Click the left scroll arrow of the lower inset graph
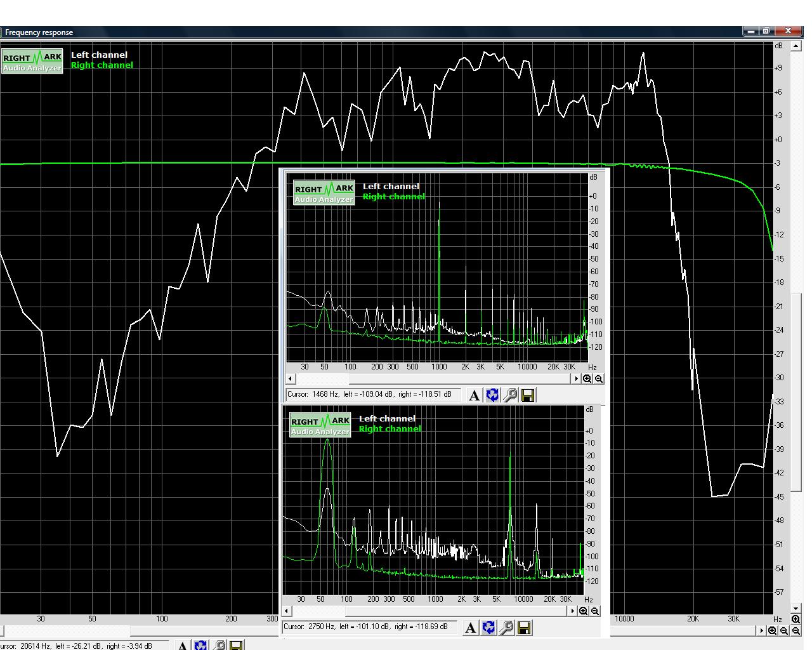The width and height of the screenshot is (812, 650). click(x=287, y=611)
